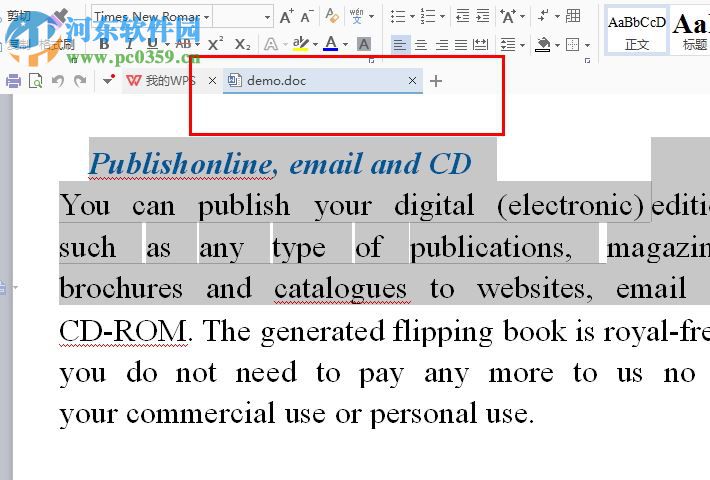Insert bulleted list
This screenshot has height=480, width=710.
point(398,17)
